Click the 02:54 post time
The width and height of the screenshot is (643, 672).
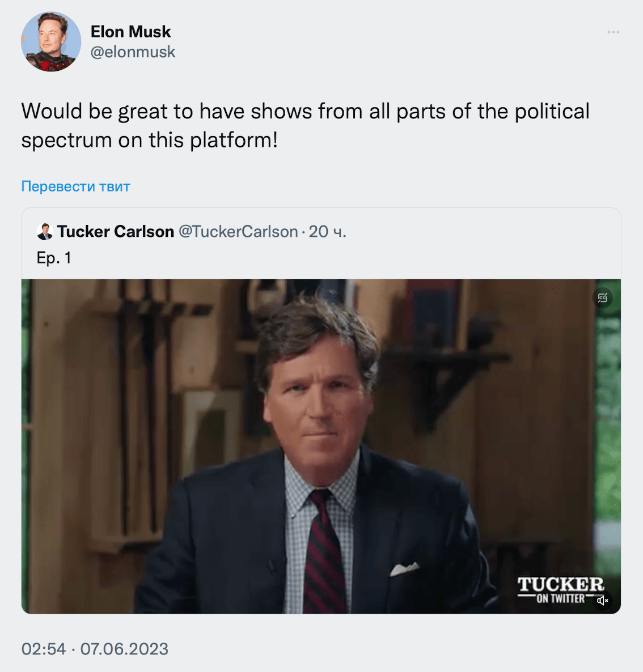[x=44, y=649]
